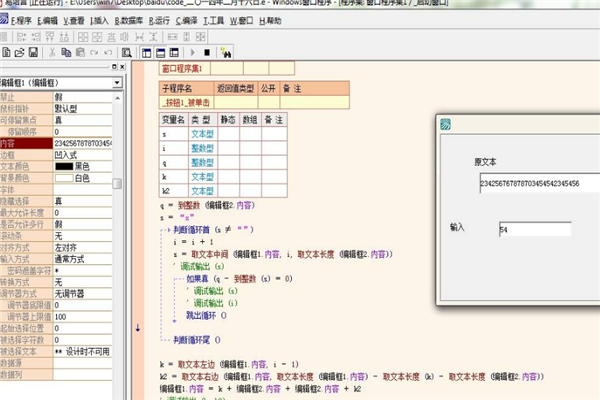Cut selection using scissors icon

point(52,52)
